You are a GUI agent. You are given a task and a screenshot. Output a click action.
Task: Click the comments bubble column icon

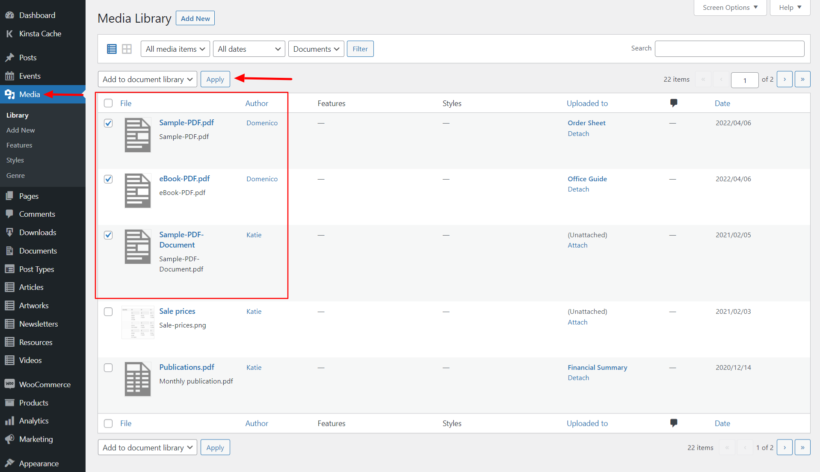tap(673, 103)
